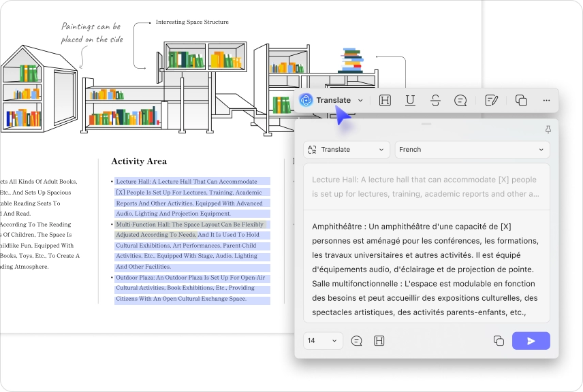Click the send arrow button
The image size is (583, 392).
click(531, 341)
